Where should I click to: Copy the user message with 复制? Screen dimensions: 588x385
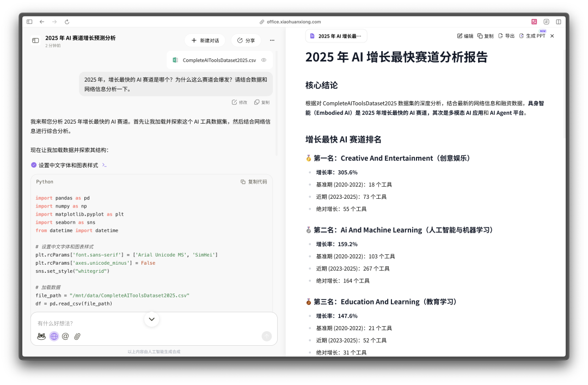[262, 102]
